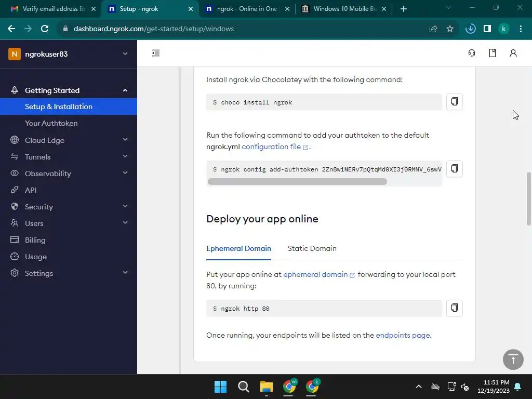Image resolution: width=532 pixels, height=399 pixels.
Task: Switch to the Ephemeral Domain tab
Action: pos(238,248)
